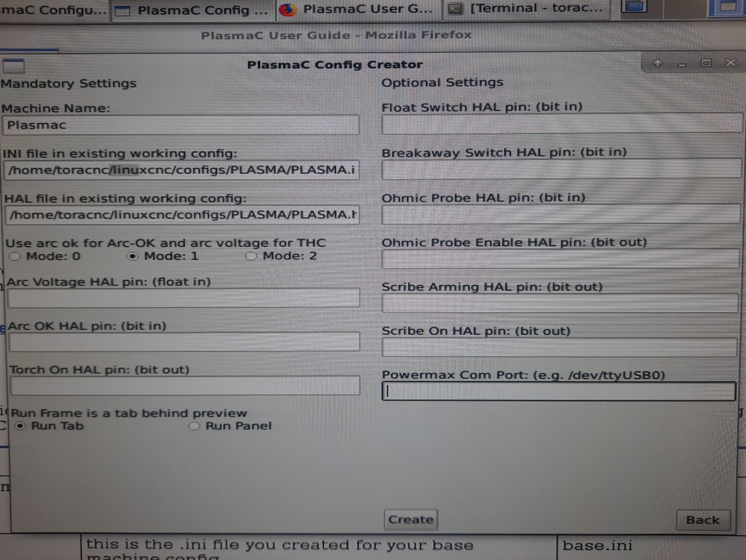Click the 'Mandatory Settings' heading
The height and width of the screenshot is (560, 746).
(x=69, y=84)
